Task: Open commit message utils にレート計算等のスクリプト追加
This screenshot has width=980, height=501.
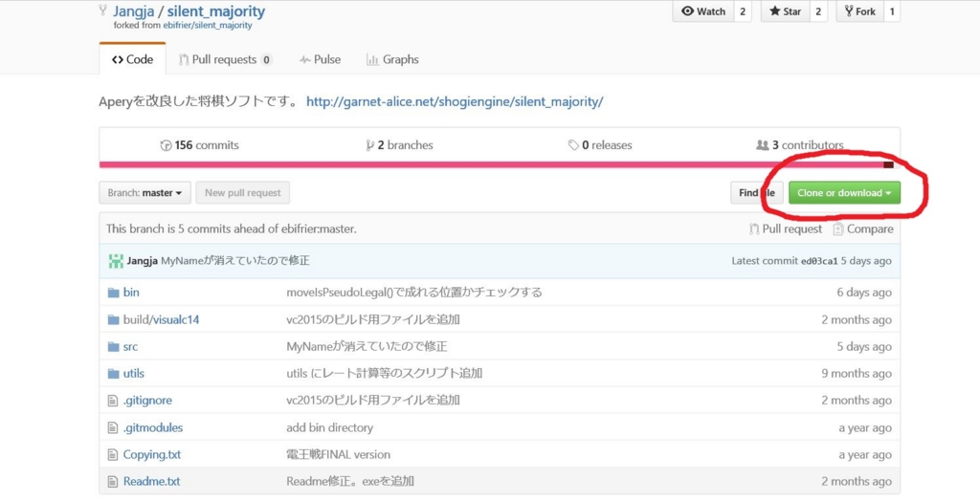Action: [x=385, y=374]
